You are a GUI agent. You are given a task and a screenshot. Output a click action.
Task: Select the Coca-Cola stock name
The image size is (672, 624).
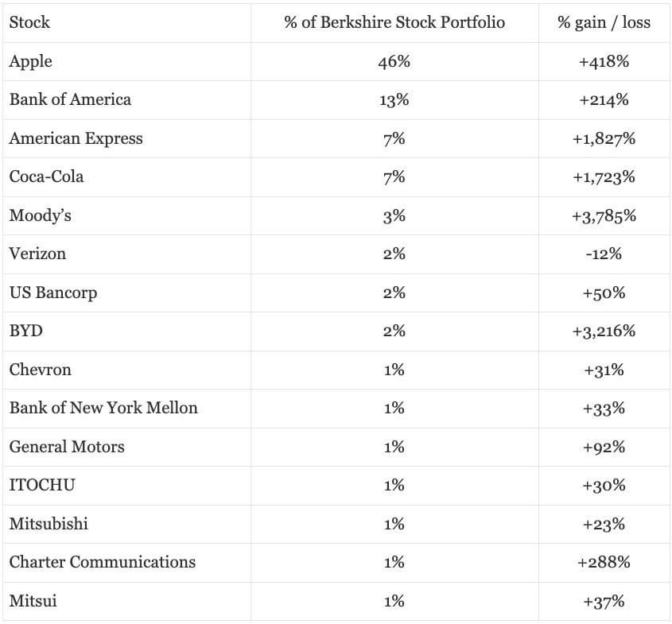(x=46, y=176)
